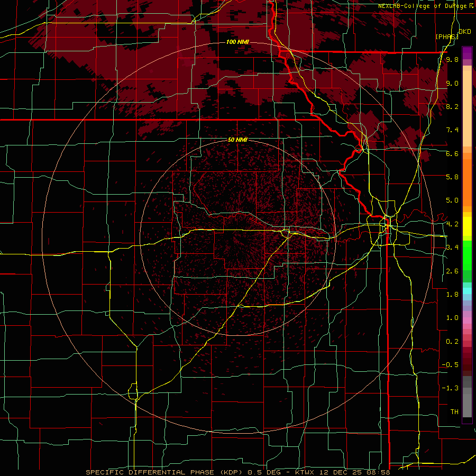Click the 3.4 value on the scale
476x476 pixels.
pyautogui.click(x=452, y=248)
